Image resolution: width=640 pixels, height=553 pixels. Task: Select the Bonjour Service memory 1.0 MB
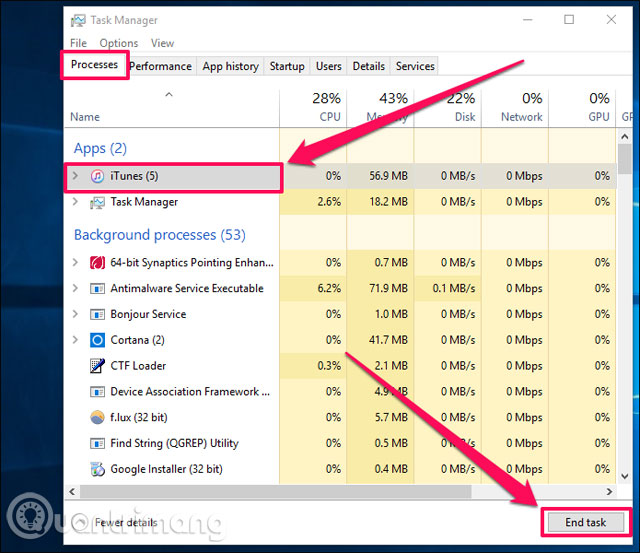391,314
